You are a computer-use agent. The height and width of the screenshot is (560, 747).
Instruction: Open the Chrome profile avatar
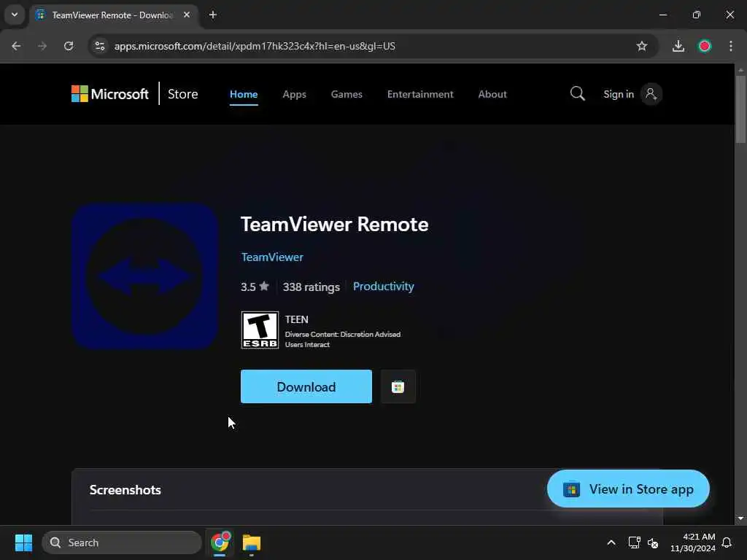point(704,46)
